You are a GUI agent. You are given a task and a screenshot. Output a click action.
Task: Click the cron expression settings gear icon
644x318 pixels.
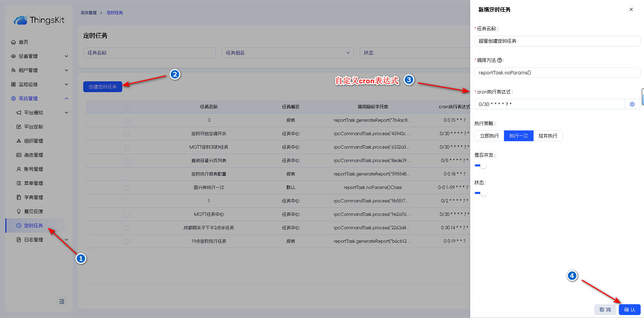point(632,104)
